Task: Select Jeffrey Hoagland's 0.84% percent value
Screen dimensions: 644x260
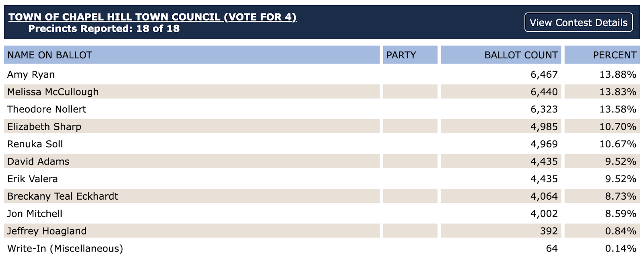Action: 621,231
